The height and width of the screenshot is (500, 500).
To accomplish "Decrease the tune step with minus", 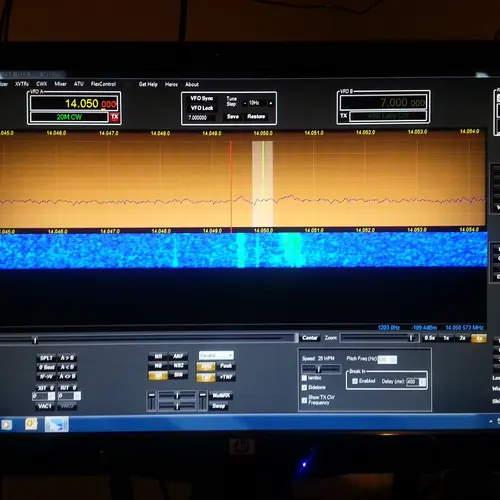I will tap(245, 103).
